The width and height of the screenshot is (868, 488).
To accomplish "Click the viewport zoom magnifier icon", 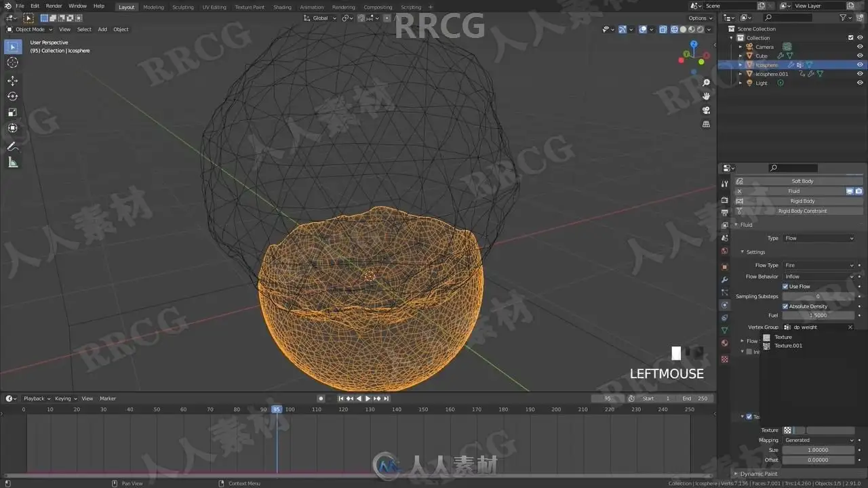I will tap(706, 83).
